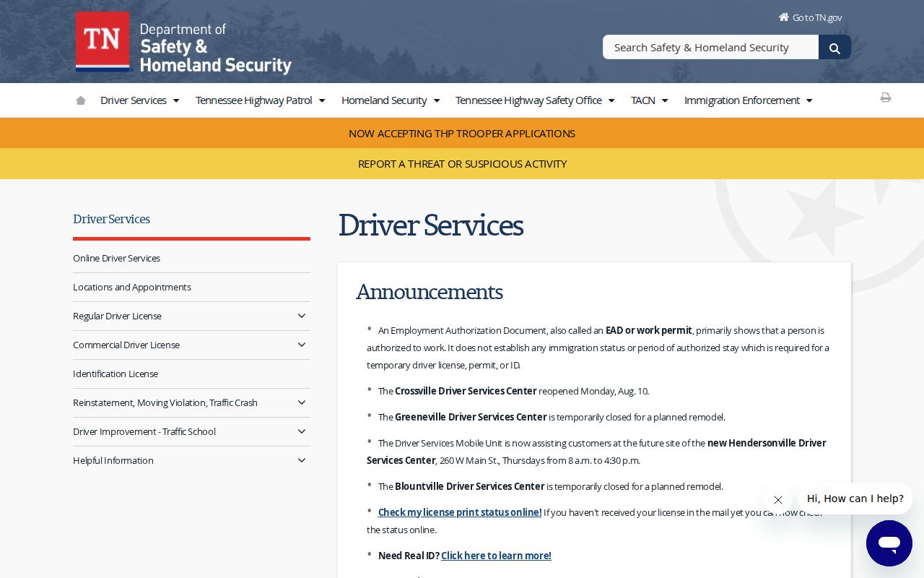
Task: Click Regular Driver License sidebar text
Action: click(117, 316)
